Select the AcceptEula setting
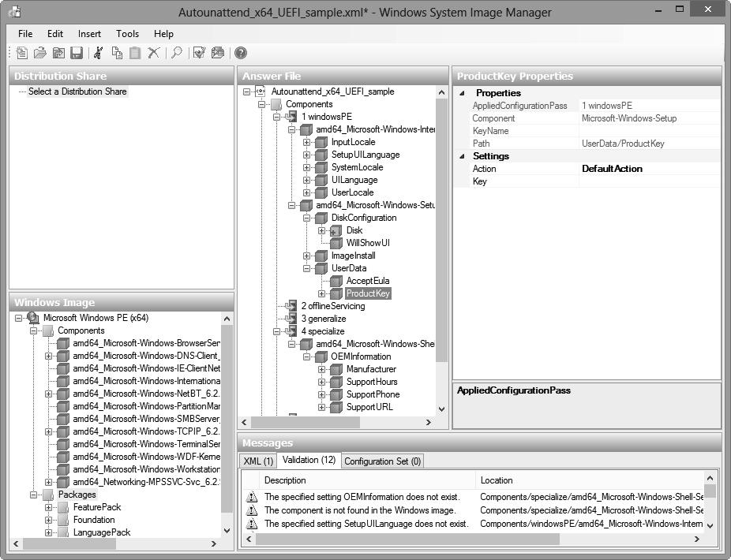The width and height of the screenshot is (731, 560). (367, 281)
